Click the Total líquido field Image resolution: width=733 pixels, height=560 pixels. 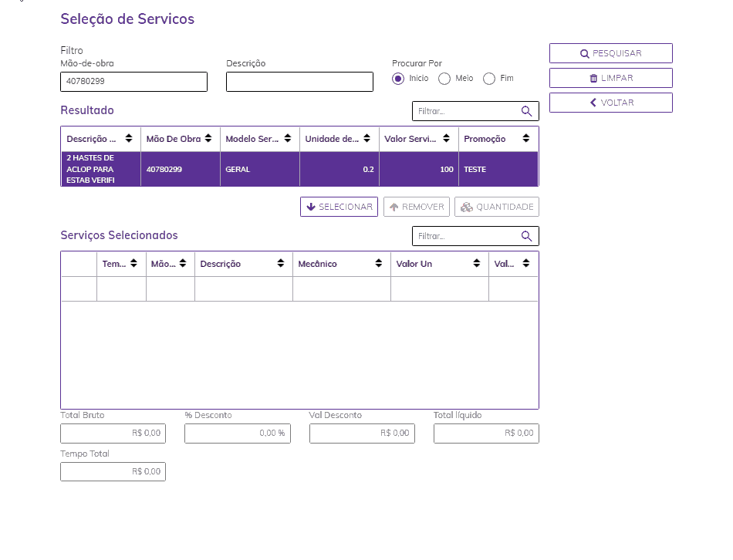click(486, 433)
